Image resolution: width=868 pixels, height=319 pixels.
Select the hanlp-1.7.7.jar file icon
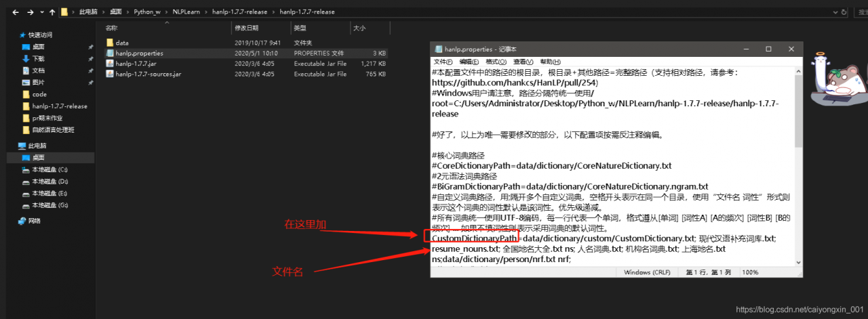pos(110,64)
